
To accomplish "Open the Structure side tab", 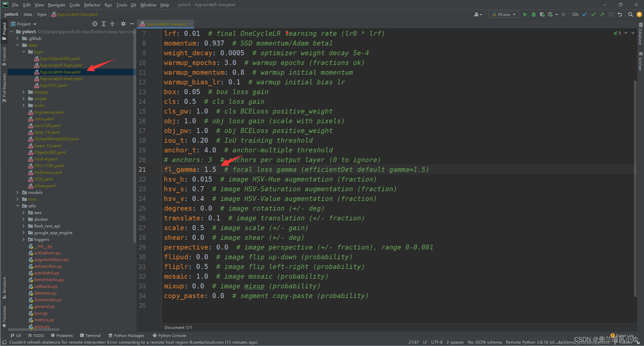I will 4,287.
